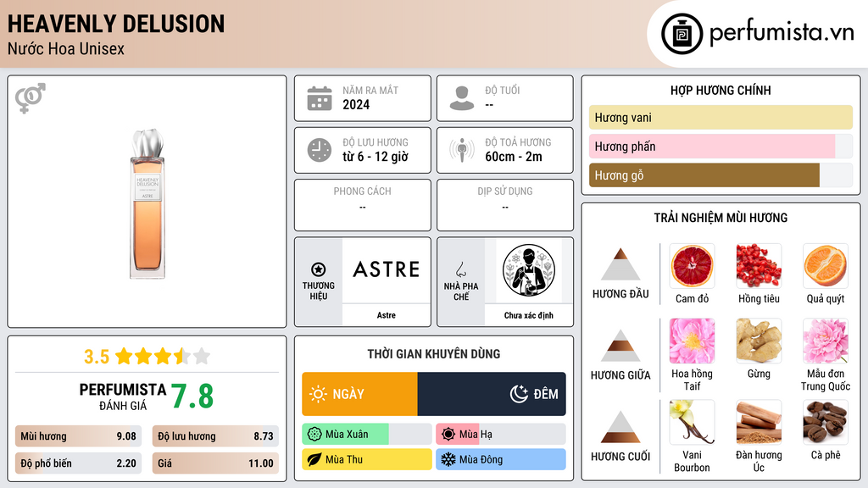Click the HEAVENLY DELUSION title

click(116, 24)
